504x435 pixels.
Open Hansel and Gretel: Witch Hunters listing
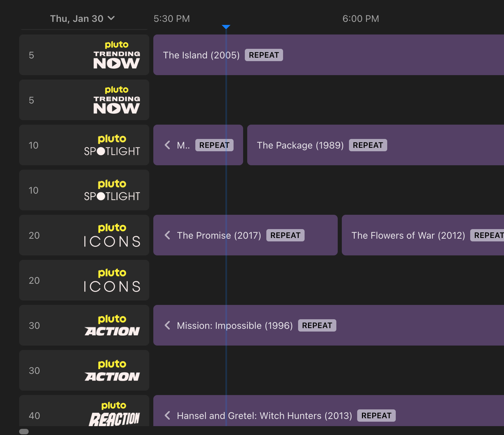264,415
